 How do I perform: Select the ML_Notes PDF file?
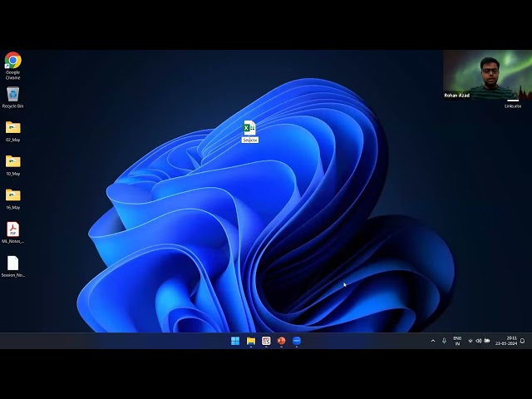12,229
